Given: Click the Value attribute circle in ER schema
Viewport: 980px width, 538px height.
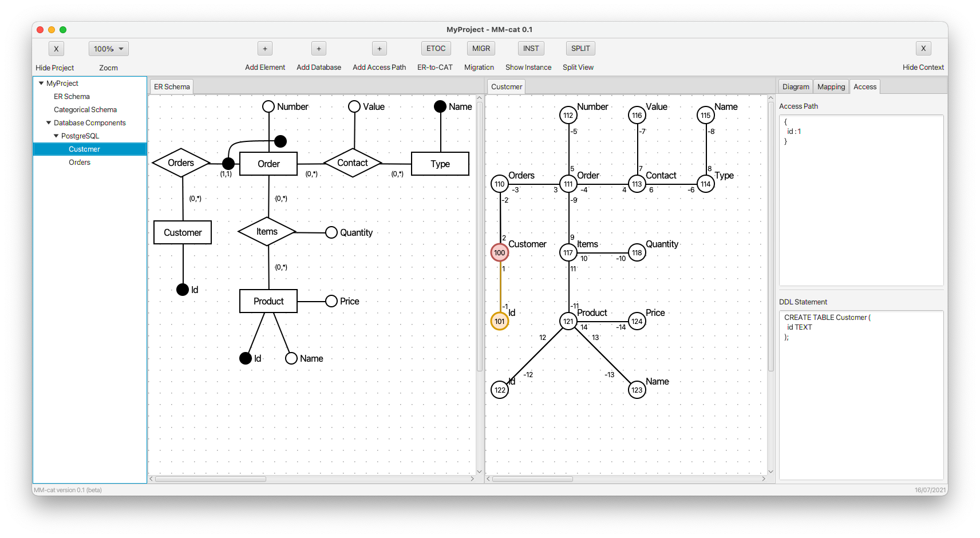Looking at the screenshot, I should click(354, 106).
